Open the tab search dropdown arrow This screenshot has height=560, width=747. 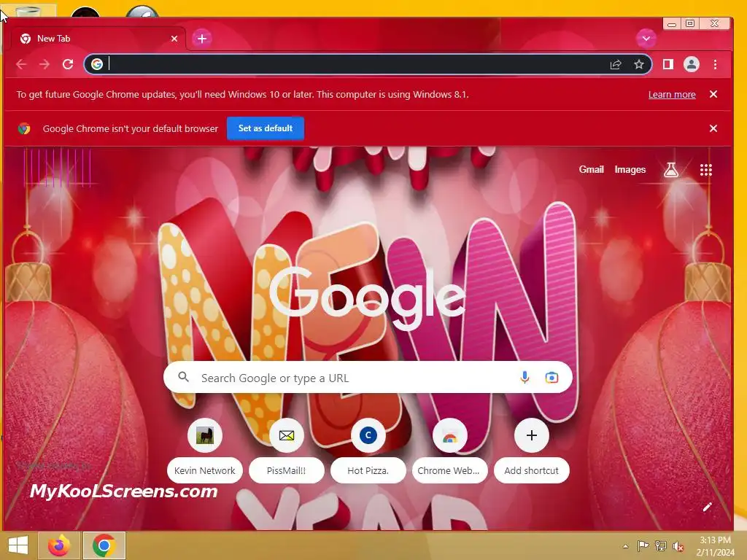coord(646,39)
